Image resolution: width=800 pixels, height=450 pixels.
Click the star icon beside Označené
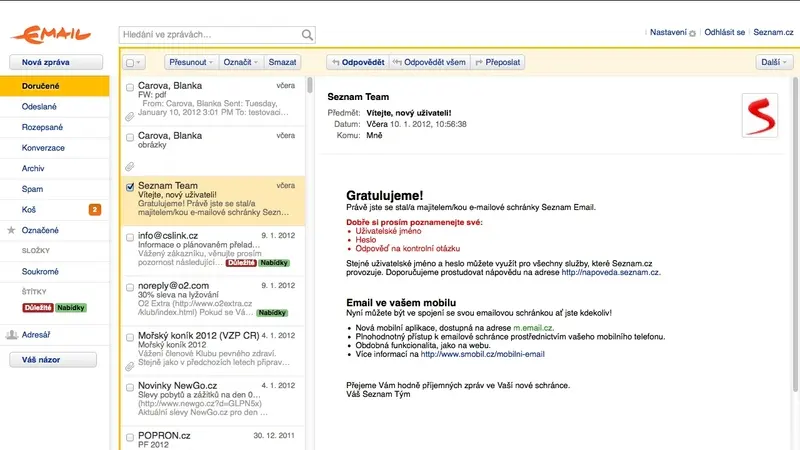pyautogui.click(x=11, y=230)
